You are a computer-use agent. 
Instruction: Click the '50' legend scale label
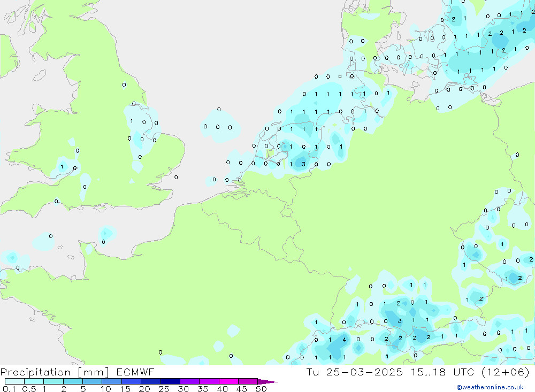point(262,389)
